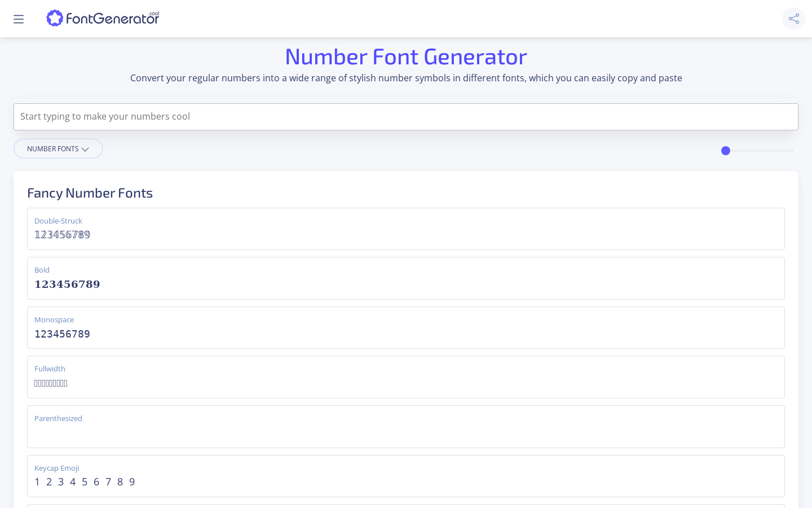812x508 pixels.
Task: Click the Fullwidth label
Action: coord(50,369)
